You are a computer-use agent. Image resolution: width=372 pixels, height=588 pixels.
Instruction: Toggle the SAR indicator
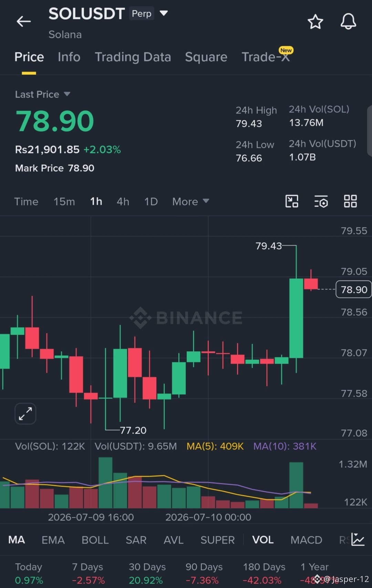pyautogui.click(x=136, y=540)
